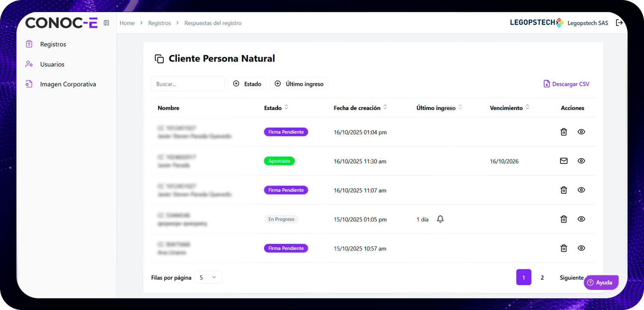Delete the 15/10/2025 10:57 am record
Image resolution: width=644 pixels, height=310 pixels.
[x=563, y=248]
